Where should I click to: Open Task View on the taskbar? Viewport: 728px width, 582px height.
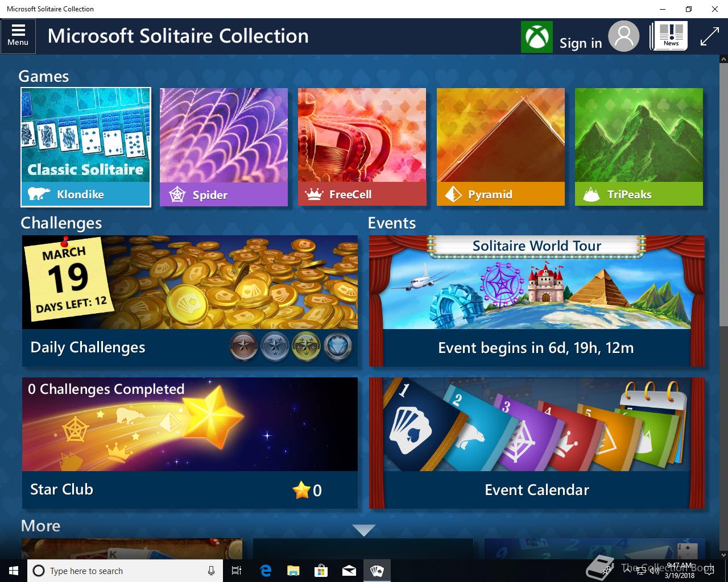pyautogui.click(x=237, y=571)
